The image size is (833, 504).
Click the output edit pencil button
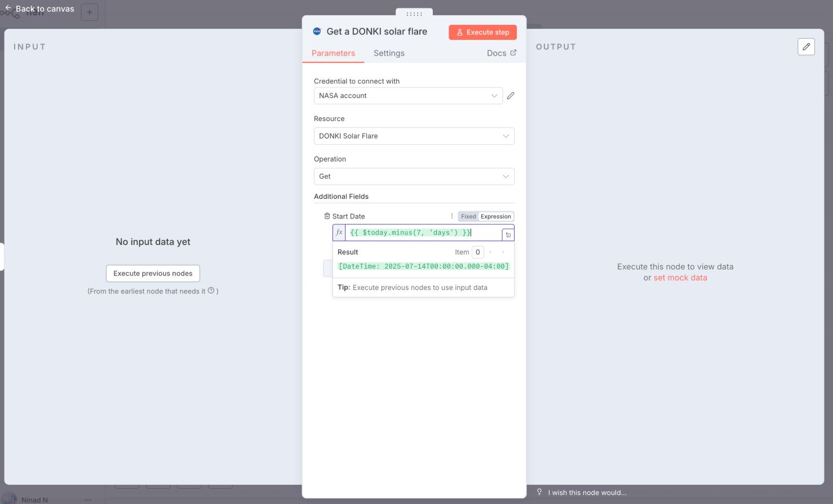click(x=807, y=47)
